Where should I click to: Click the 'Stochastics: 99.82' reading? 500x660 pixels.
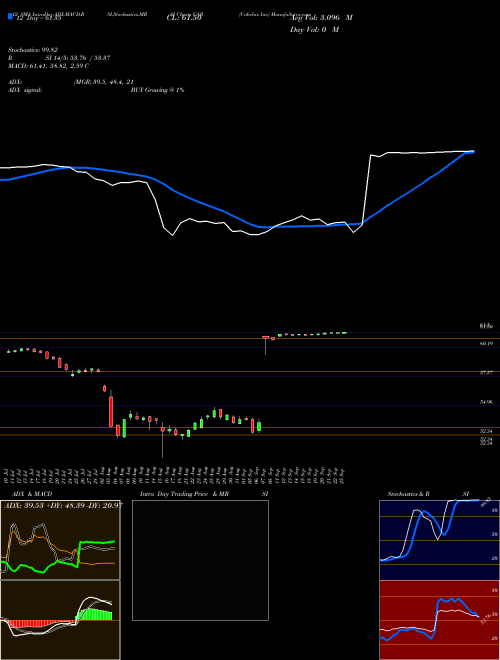(x=34, y=50)
